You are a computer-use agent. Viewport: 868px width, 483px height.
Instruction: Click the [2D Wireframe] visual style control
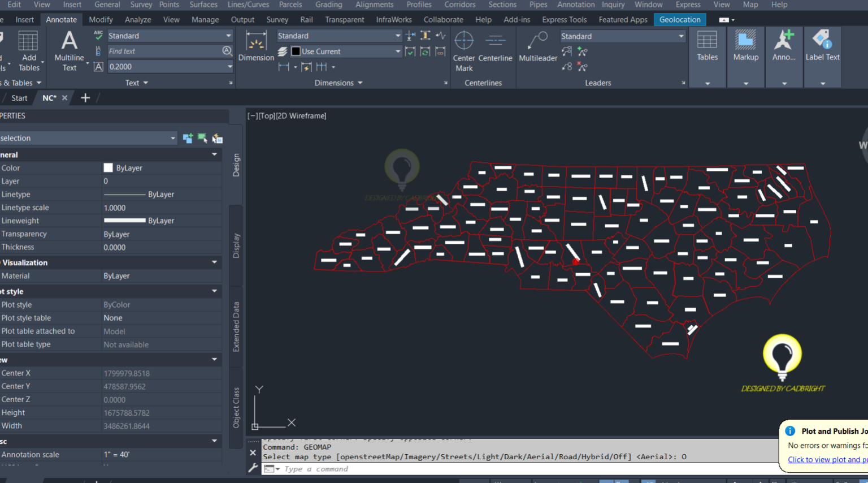pyautogui.click(x=301, y=116)
